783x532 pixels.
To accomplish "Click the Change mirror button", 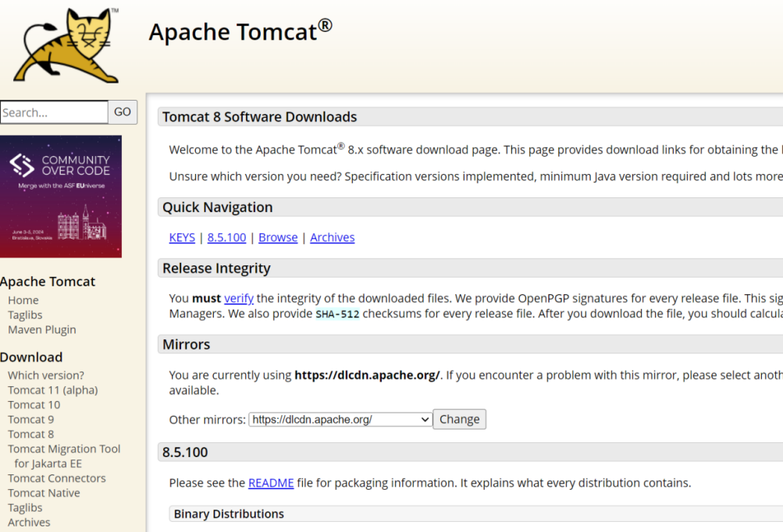I will [459, 419].
